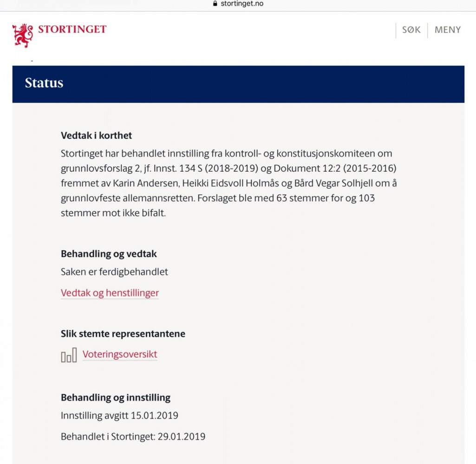Click the red Stortinget lion logo
Viewport: 476px width, 464px height.
[x=23, y=35]
